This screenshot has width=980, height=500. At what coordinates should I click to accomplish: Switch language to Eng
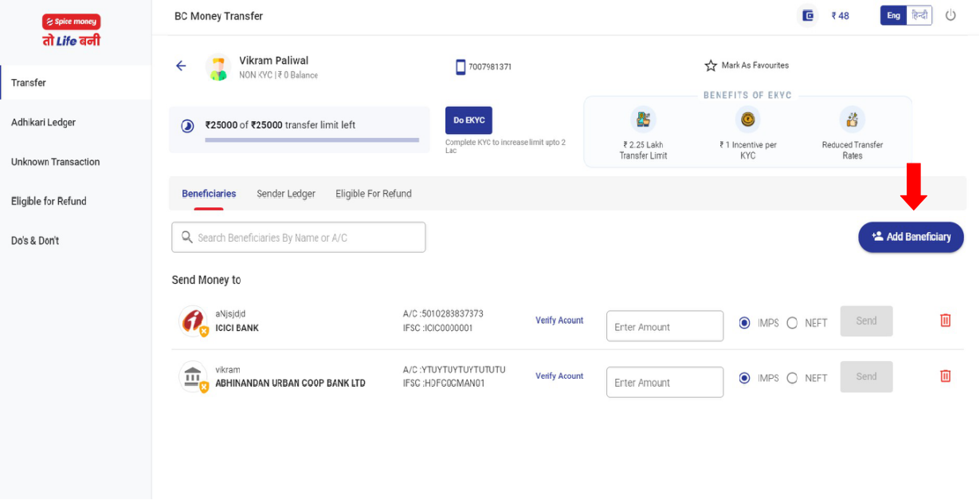[893, 15]
